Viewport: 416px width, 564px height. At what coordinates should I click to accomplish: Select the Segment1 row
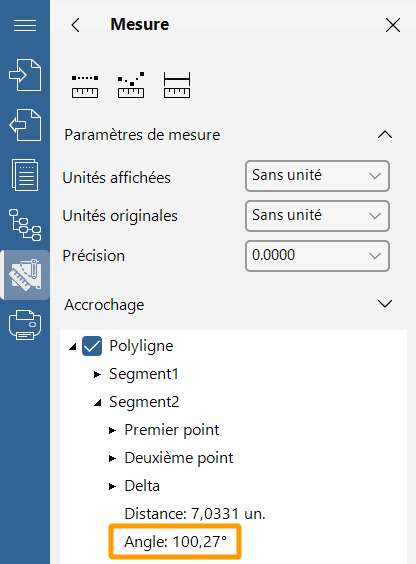point(144,374)
